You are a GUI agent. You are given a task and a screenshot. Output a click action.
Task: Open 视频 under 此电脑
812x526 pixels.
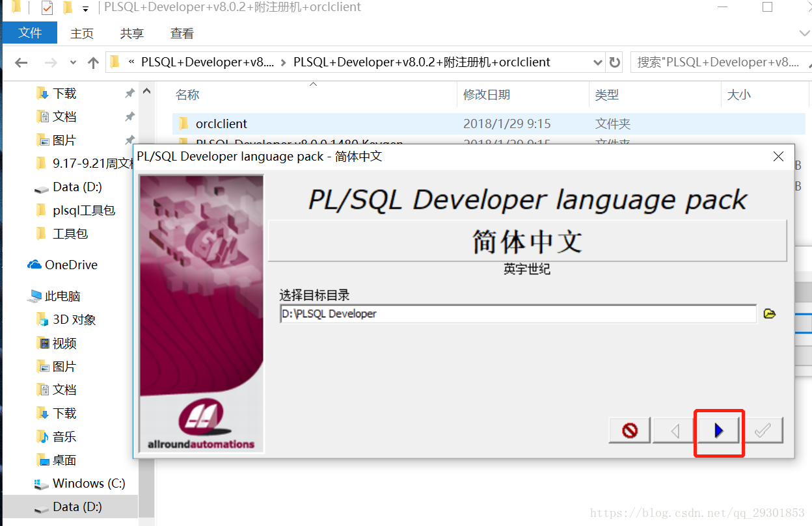click(64, 343)
